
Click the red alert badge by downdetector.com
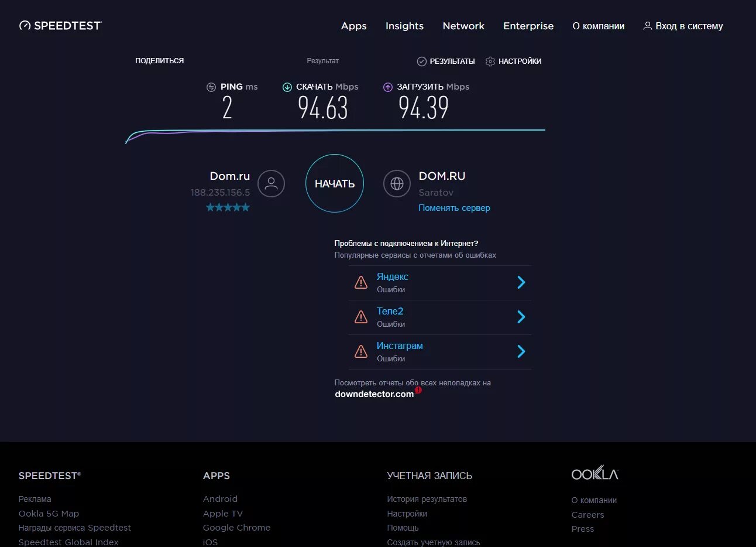[418, 389]
